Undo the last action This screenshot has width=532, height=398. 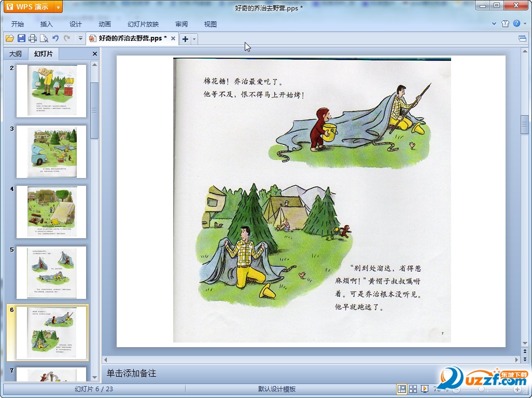tap(55, 38)
